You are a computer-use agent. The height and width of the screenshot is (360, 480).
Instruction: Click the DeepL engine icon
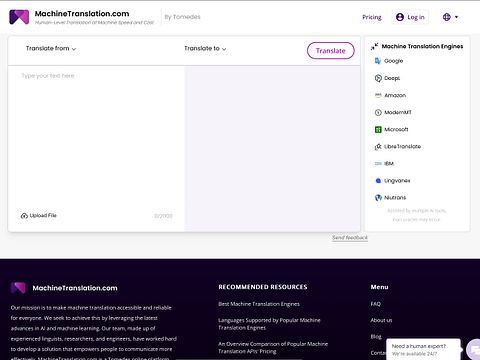[378, 78]
